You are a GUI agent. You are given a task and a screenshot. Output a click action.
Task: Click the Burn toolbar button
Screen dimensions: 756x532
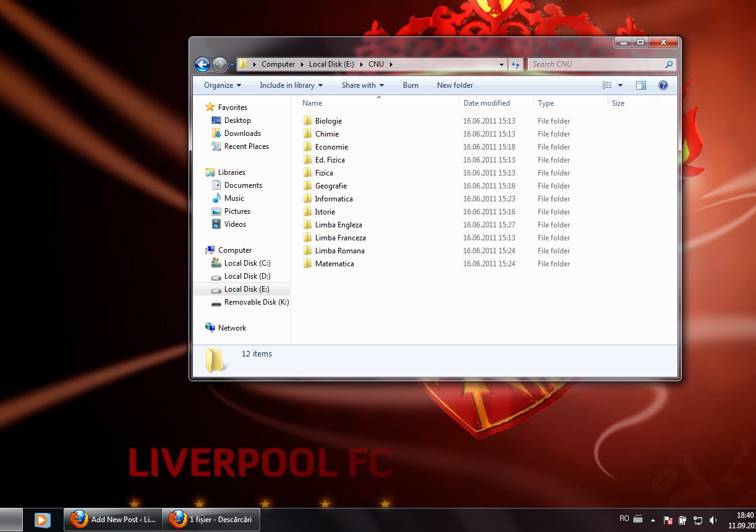tap(410, 85)
